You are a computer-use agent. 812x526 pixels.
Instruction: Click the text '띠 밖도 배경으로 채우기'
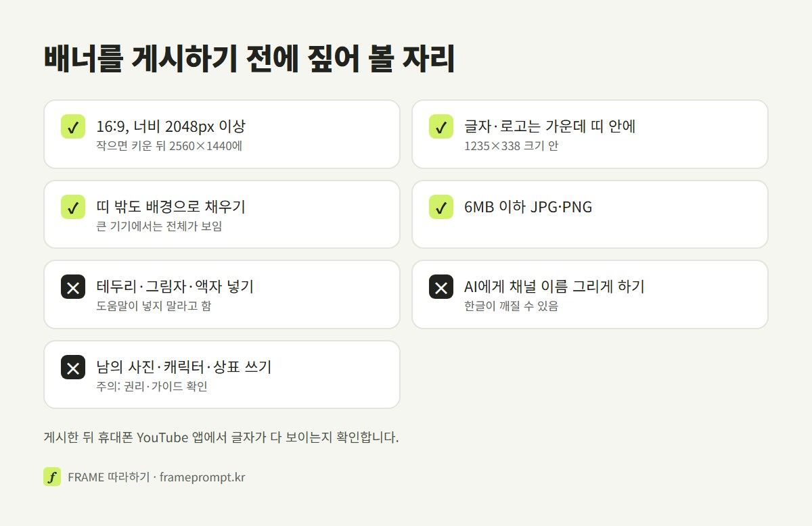pos(171,207)
